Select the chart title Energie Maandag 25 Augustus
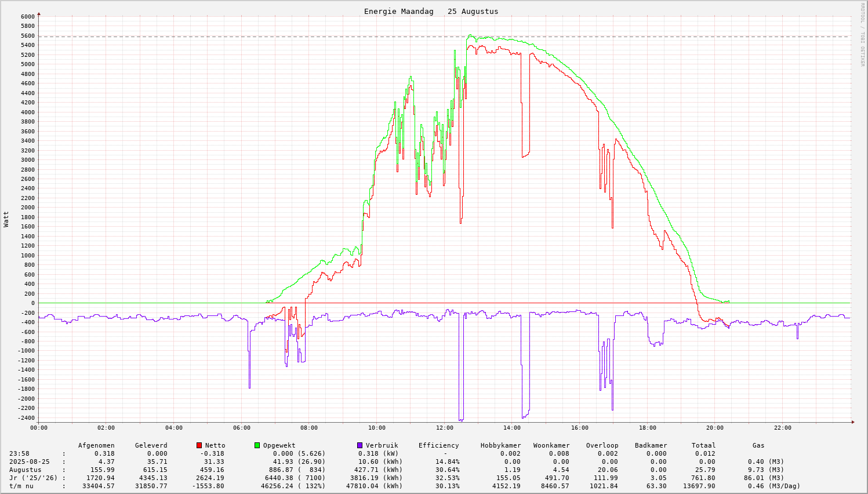The image size is (868, 494). point(431,12)
